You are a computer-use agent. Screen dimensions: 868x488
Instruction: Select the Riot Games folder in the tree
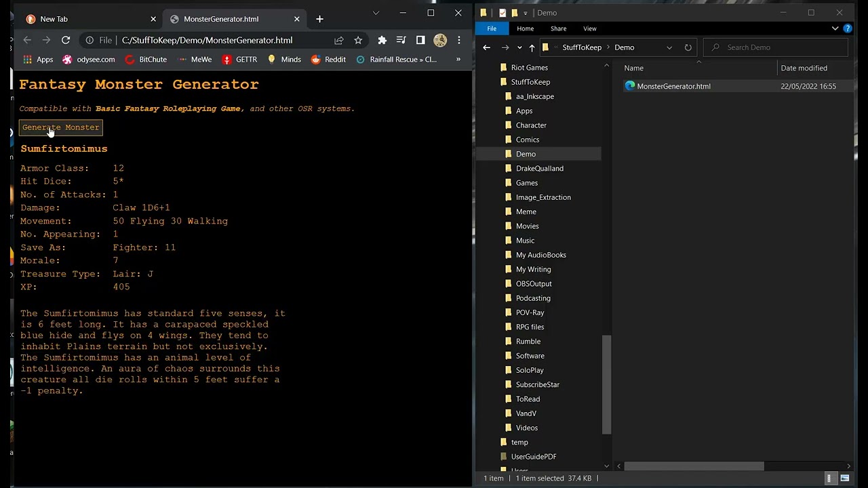pos(529,68)
